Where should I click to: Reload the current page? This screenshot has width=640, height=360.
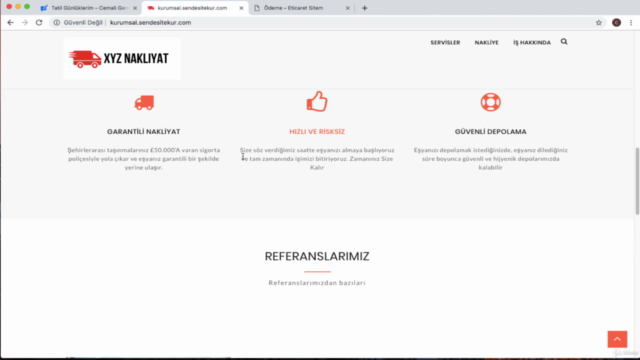39,22
